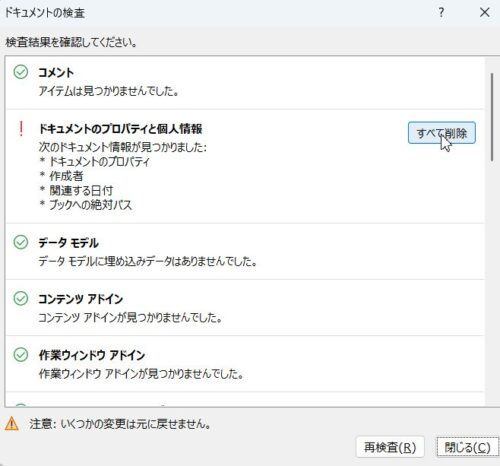Image resolution: width=500 pixels, height=466 pixels.
Task: Click the 再検査(R) button
Action: pyautogui.click(x=390, y=447)
